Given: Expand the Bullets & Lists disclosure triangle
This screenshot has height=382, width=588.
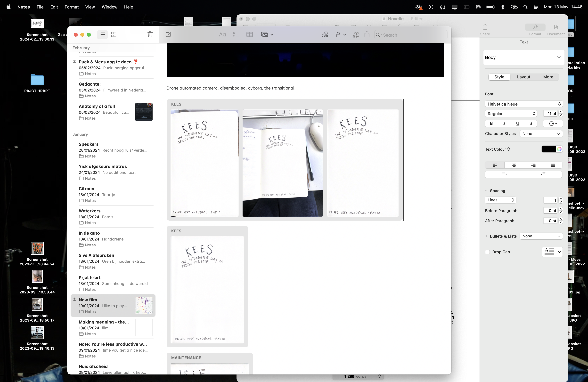Looking at the screenshot, I should click(486, 236).
